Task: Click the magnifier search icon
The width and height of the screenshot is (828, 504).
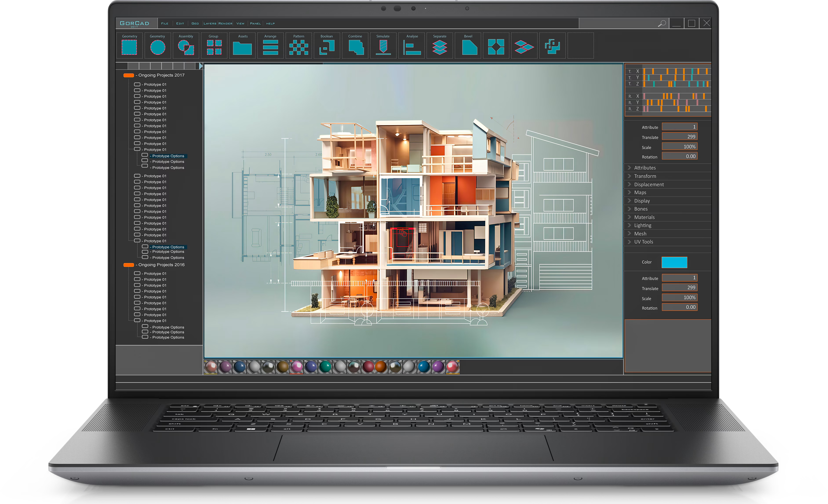Action: 662,23
